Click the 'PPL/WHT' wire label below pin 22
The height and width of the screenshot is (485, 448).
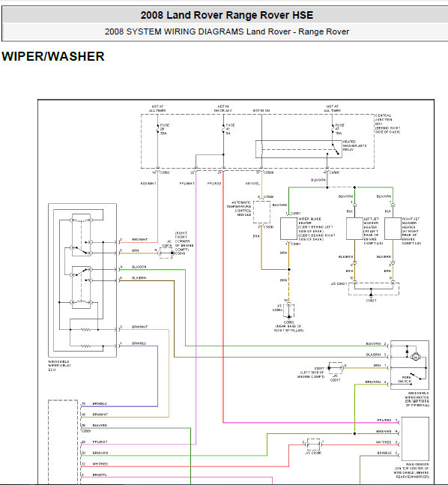(x=187, y=184)
